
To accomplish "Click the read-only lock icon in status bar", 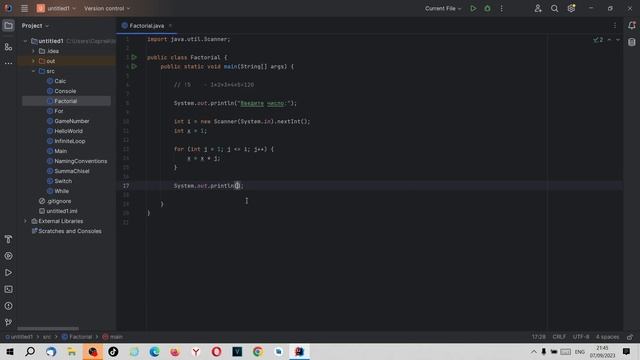I will pyautogui.click(x=630, y=337).
